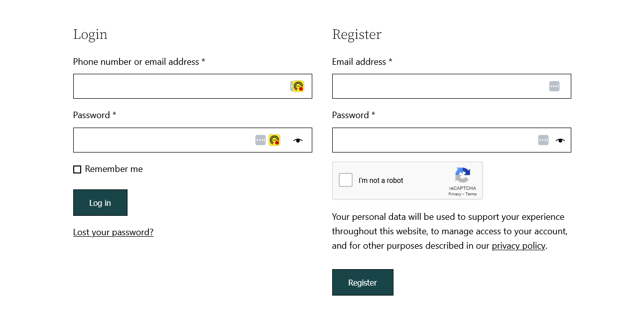Viewport: 644px width, 313px height.
Task: Open the reCAPTCHA Terms link
Action: (x=471, y=194)
